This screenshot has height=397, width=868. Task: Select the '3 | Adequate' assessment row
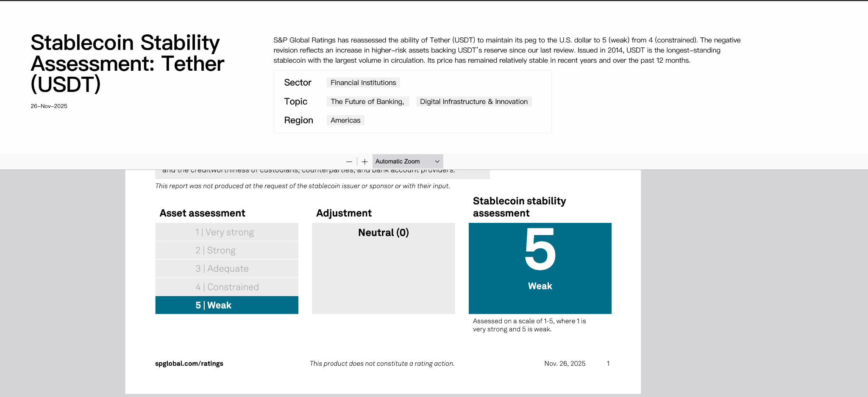(x=226, y=269)
